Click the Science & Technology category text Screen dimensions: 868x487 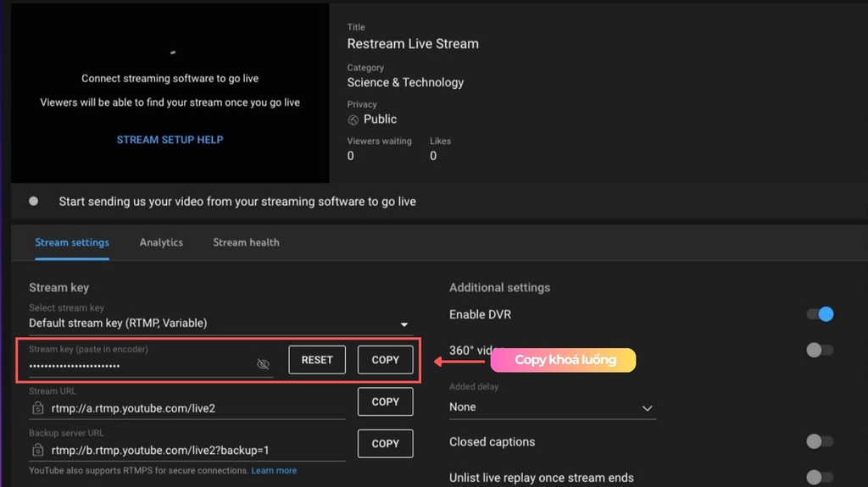coord(405,82)
